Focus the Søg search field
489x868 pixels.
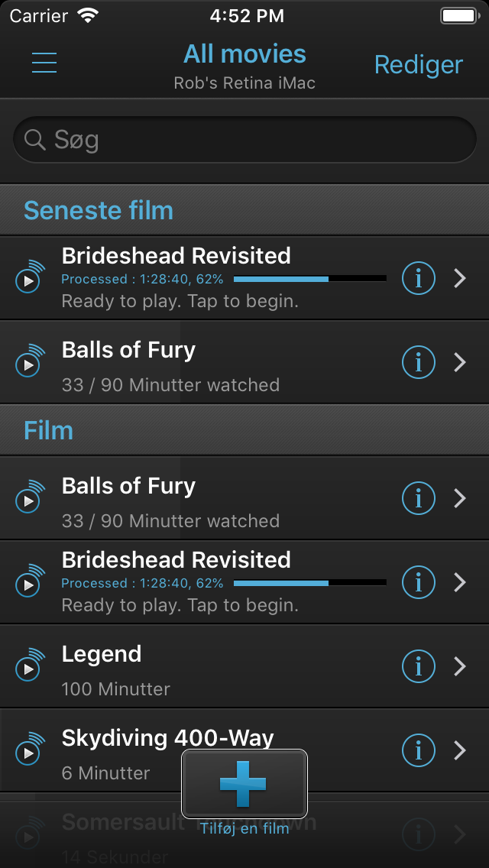point(244,140)
